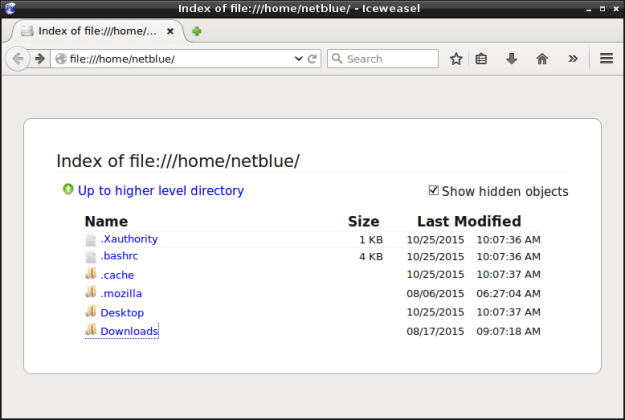Close the Iceweasel window
625x420 pixels.
[616, 9]
